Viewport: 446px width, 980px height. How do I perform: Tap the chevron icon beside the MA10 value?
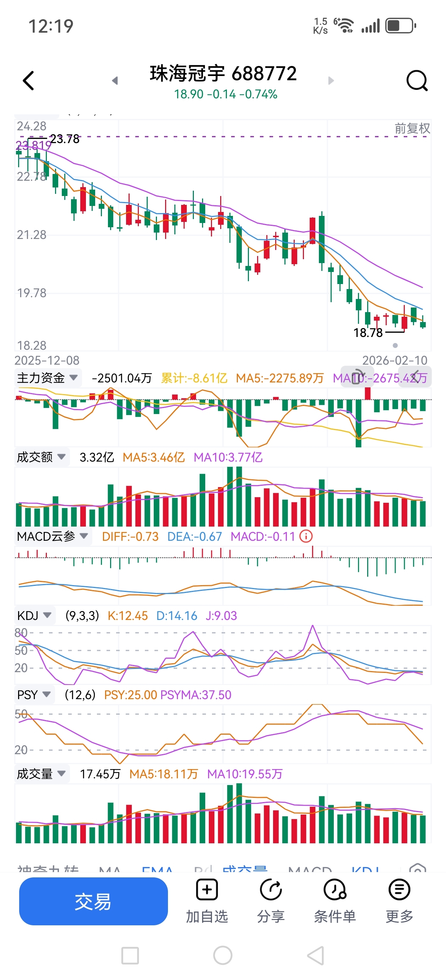(415, 377)
